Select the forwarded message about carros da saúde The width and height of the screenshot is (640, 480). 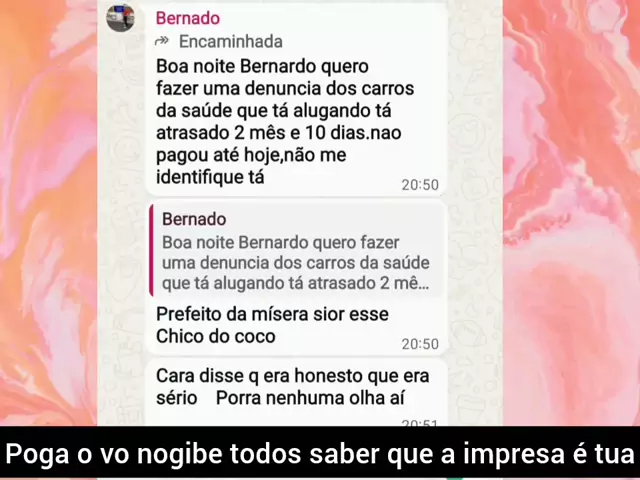(285, 122)
